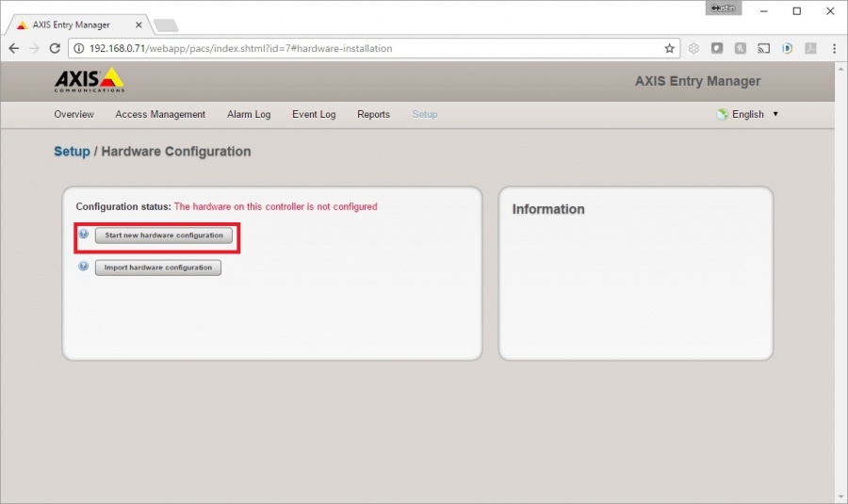The height and width of the screenshot is (504, 848).
Task: Click the AXIS Communications logo
Action: click(x=90, y=79)
